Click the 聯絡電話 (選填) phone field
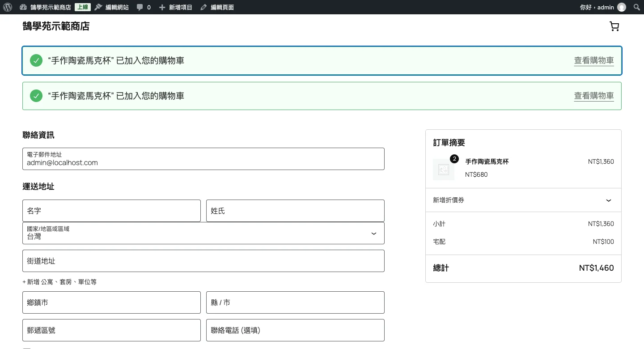 295,330
